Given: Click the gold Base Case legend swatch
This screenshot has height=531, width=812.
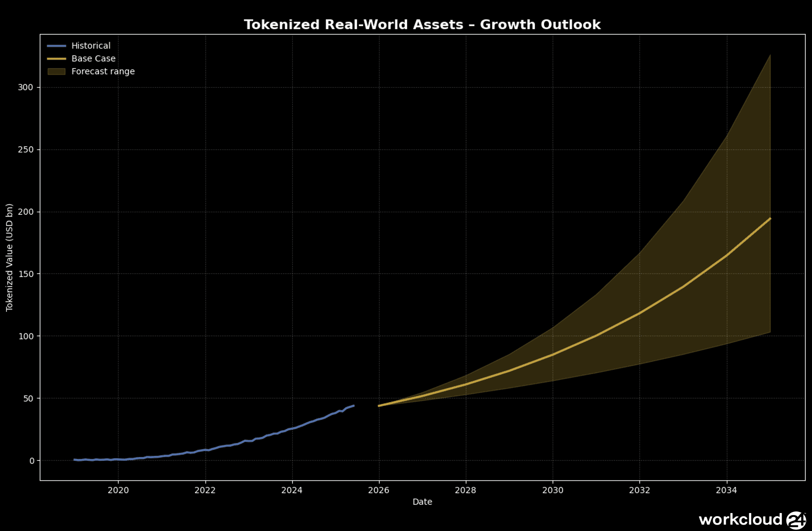Looking at the screenshot, I should pos(56,59).
